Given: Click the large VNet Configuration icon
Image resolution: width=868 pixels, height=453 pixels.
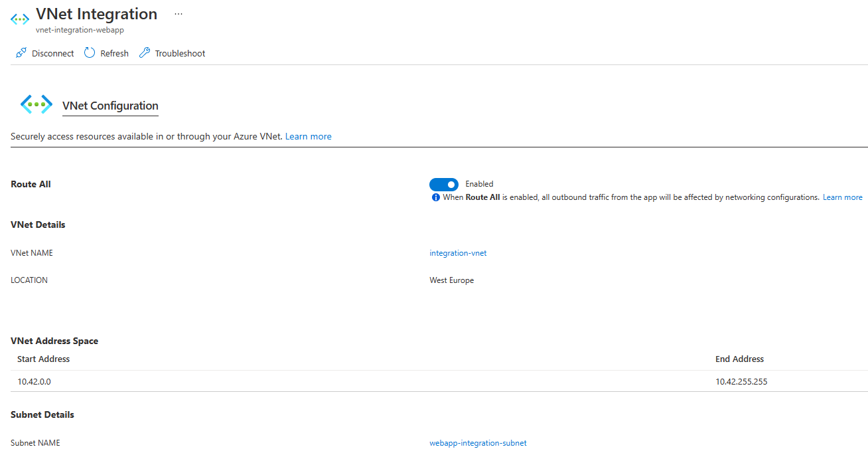Looking at the screenshot, I should tap(36, 104).
